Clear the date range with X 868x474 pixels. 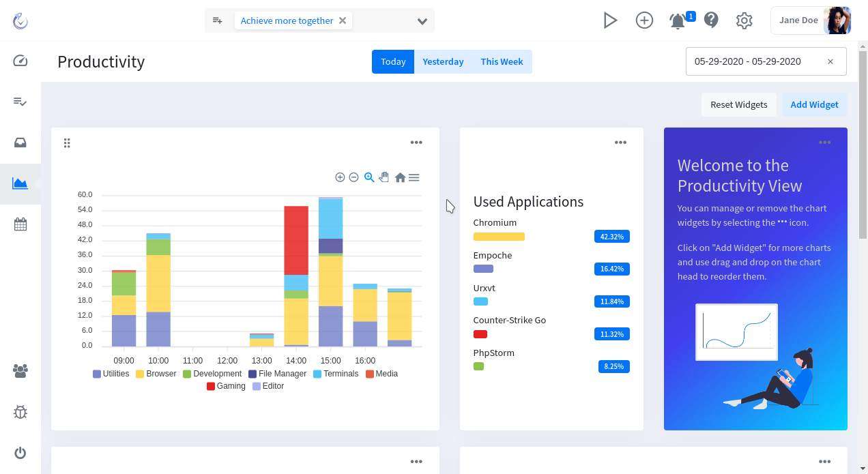[830, 61]
